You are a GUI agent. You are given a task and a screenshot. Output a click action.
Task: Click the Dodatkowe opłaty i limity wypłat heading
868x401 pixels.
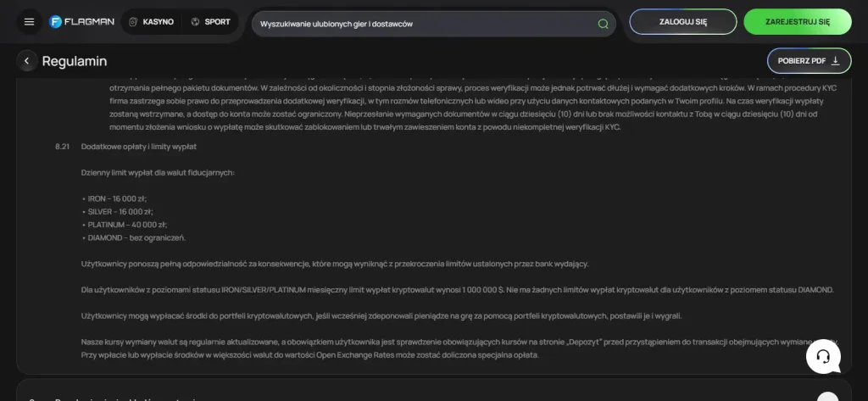(139, 147)
